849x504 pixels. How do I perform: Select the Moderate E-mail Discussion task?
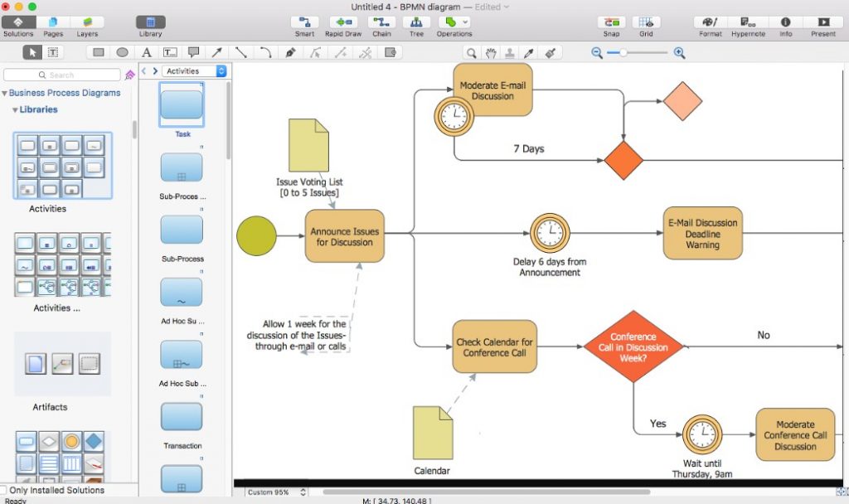click(492, 90)
